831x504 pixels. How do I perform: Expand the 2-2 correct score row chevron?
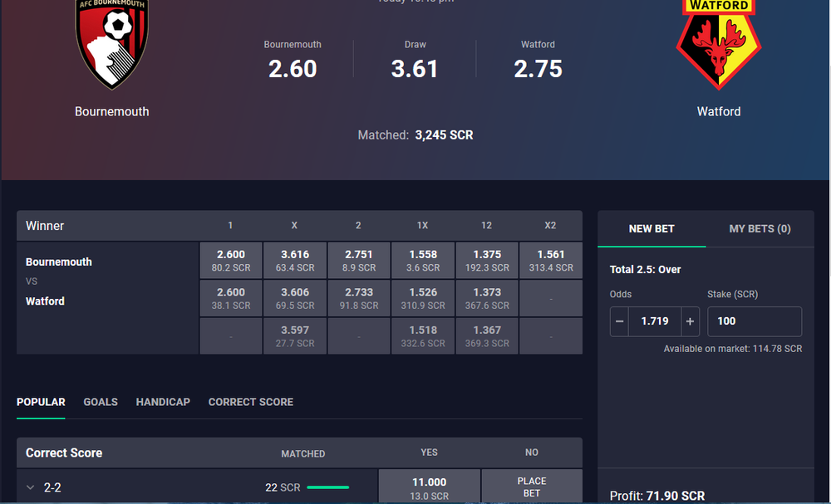[30, 487]
